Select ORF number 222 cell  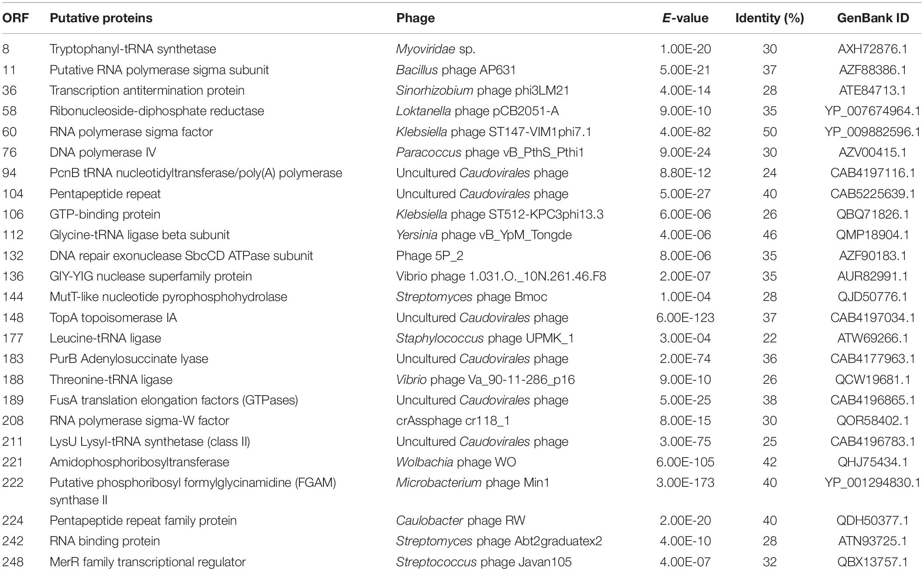(x=13, y=482)
